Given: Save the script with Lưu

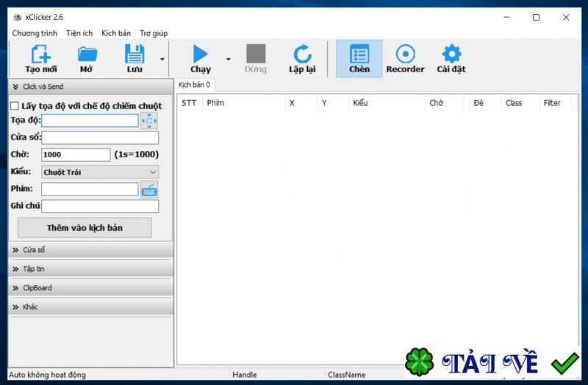Looking at the screenshot, I should (x=135, y=59).
